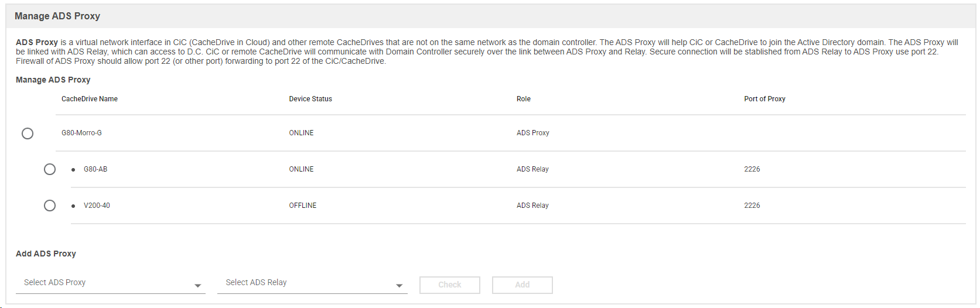The width and height of the screenshot is (980, 308).
Task: Click port 2226 in the G80-AB row
Action: point(752,169)
